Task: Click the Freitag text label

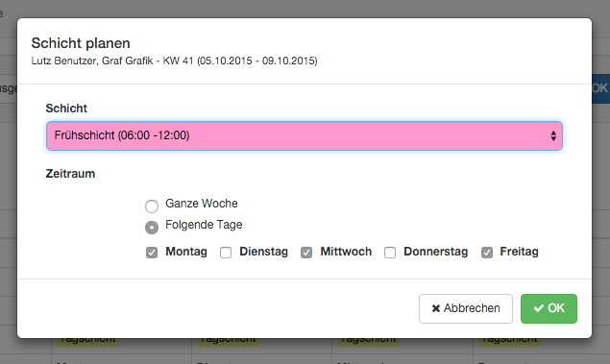Action: (x=520, y=252)
